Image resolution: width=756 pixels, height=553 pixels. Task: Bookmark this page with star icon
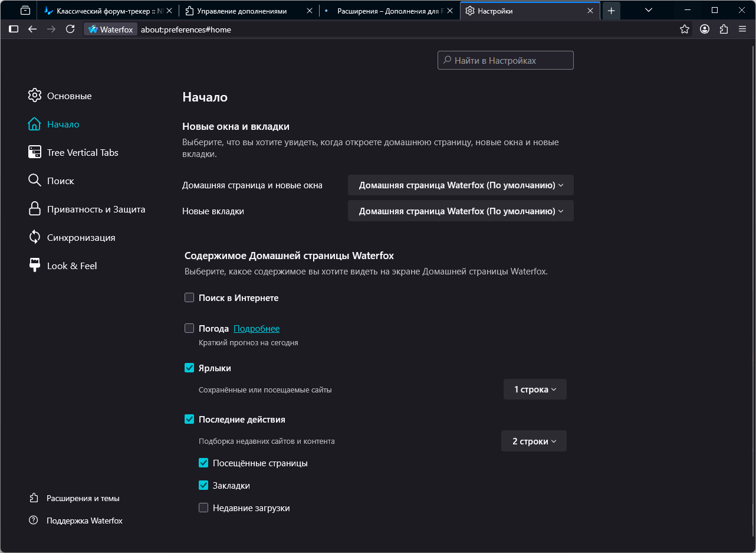685,29
